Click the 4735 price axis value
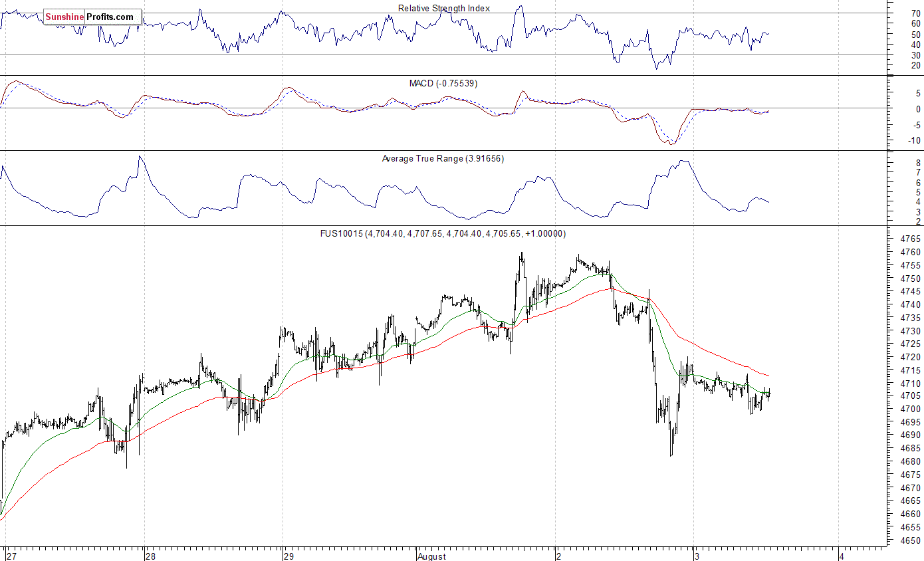 911,318
